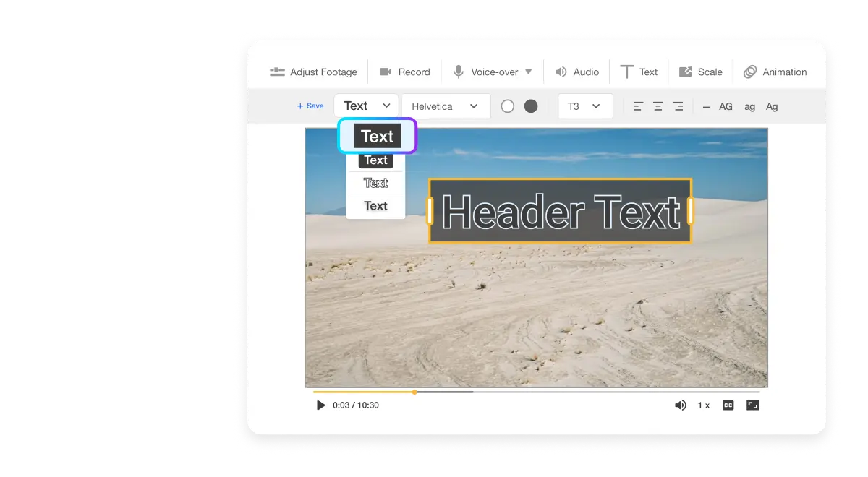
Task: Set text to title case Ag
Action: click(x=772, y=107)
